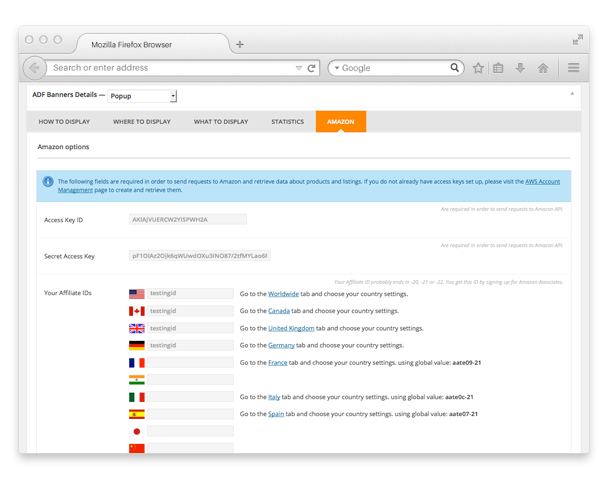This screenshot has width=615, height=479.
Task: Edit the UK affiliate ID field
Action: pos(190,328)
